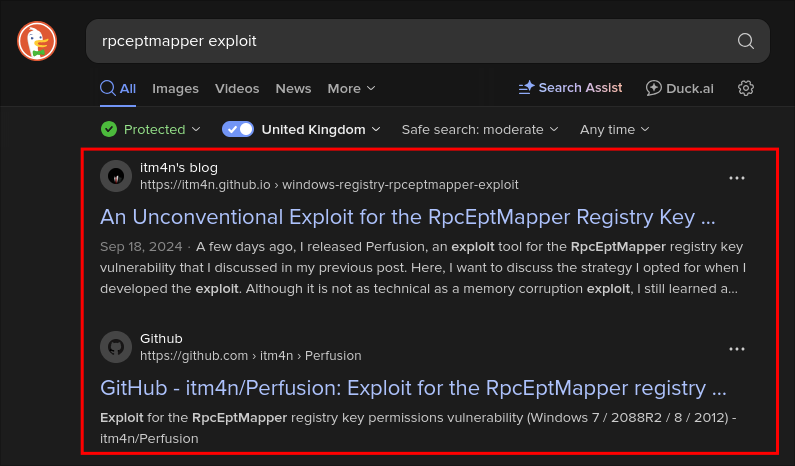
Task: Open more options for itm4n's blog result
Action: click(x=737, y=178)
